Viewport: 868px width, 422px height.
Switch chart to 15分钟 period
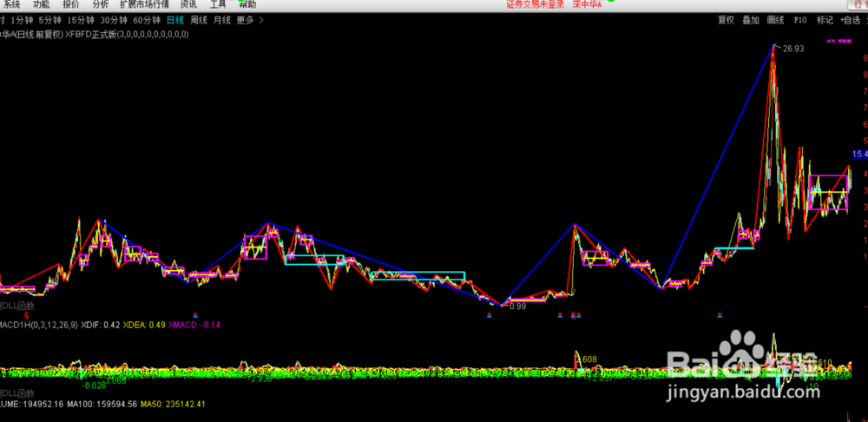point(80,21)
